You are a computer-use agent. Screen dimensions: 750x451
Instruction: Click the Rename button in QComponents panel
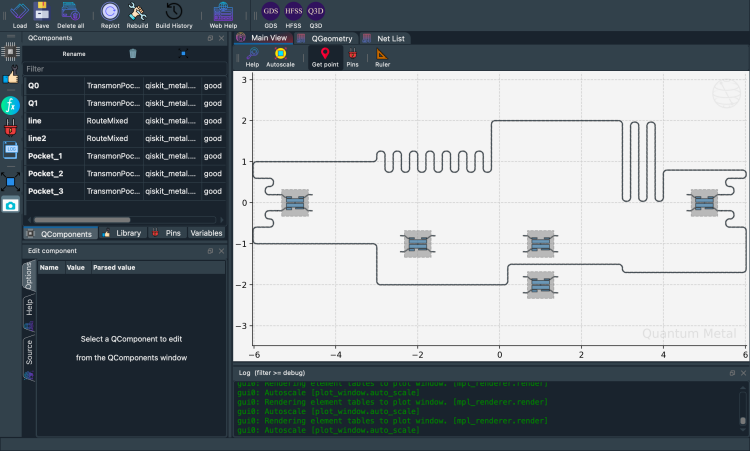(74, 54)
